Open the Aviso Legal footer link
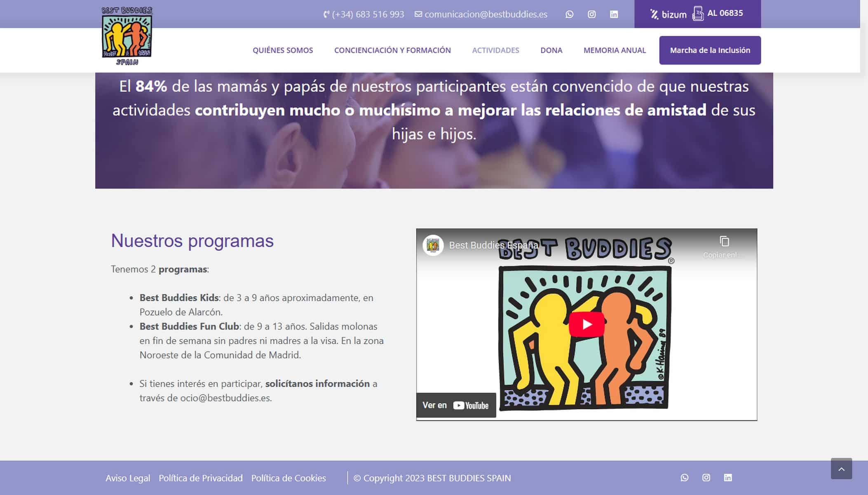This screenshot has height=495, width=868. tap(128, 478)
